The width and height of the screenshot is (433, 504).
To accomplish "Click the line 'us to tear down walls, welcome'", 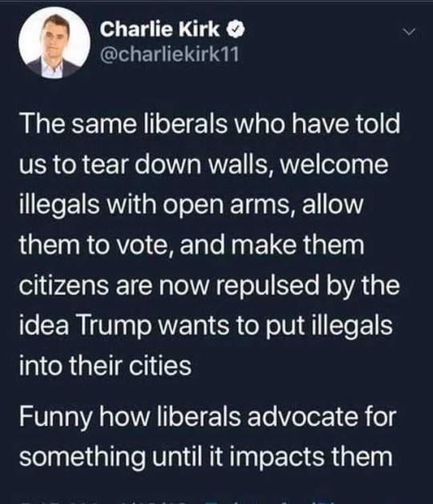I will pyautogui.click(x=204, y=165).
